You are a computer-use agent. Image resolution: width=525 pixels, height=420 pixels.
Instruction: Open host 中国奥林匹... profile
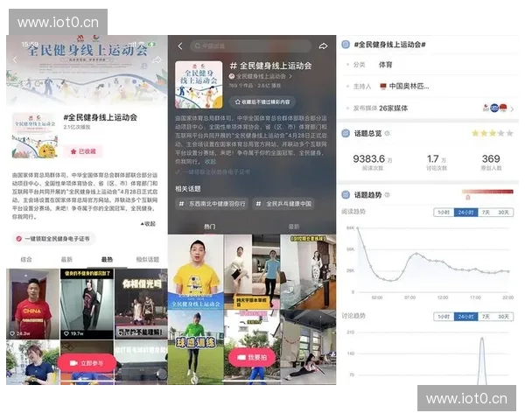click(x=405, y=87)
